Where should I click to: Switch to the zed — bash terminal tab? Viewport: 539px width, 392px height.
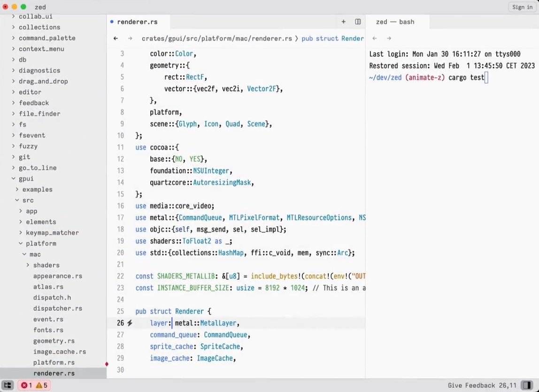tap(395, 22)
